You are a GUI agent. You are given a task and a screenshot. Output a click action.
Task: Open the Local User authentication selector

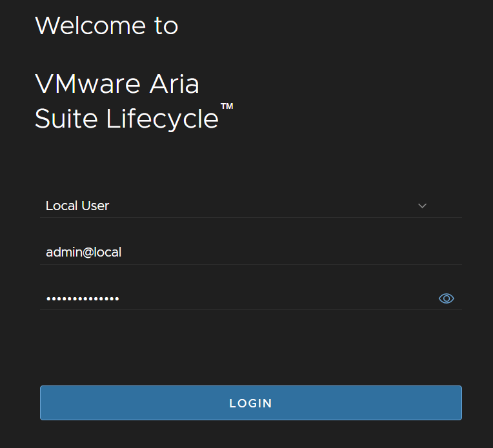coord(251,206)
